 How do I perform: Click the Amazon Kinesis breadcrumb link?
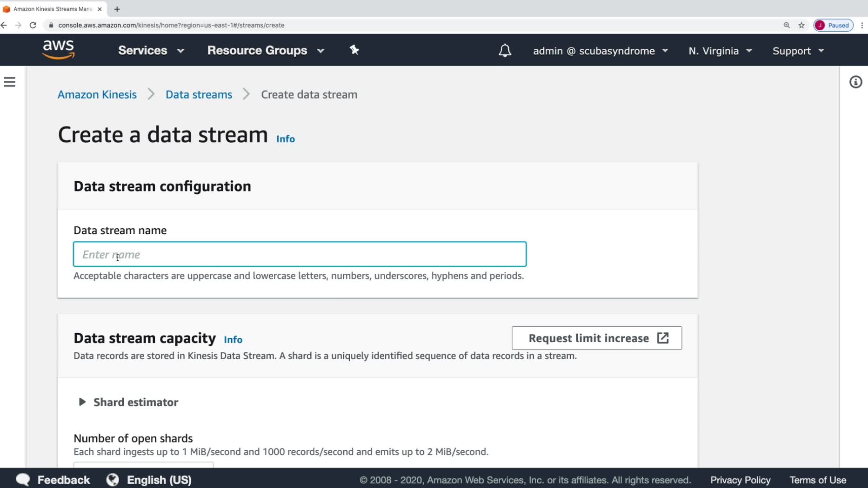97,94
